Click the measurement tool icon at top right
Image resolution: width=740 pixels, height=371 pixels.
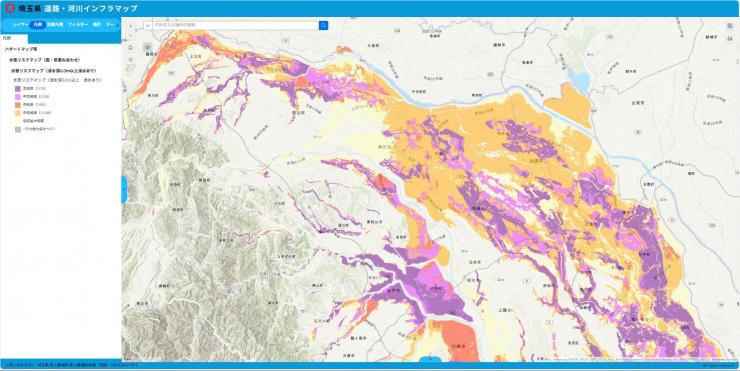730,38
